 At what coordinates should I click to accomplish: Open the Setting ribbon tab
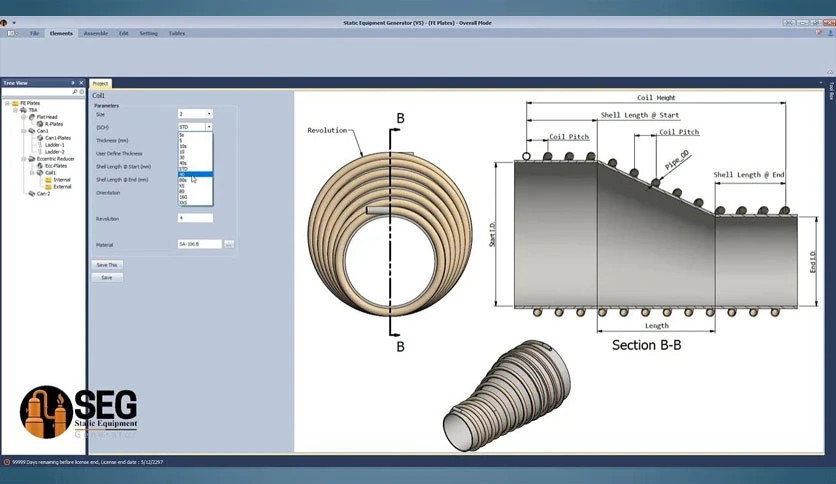(x=149, y=33)
